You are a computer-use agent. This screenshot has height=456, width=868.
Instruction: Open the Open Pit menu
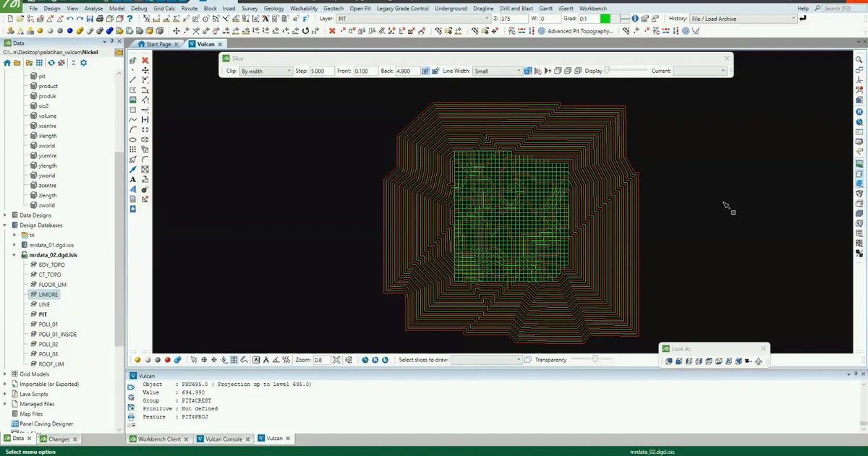[360, 8]
